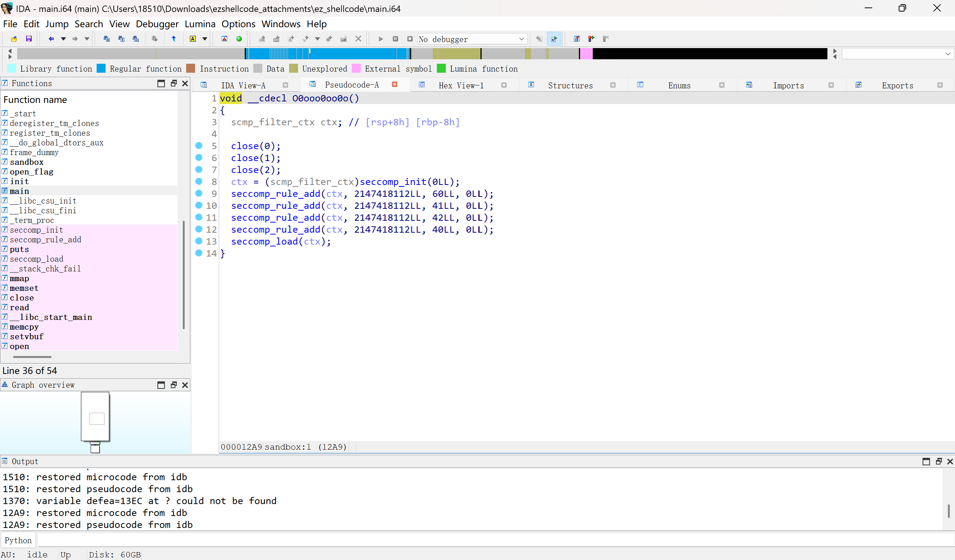Click the grey X delete breakpoint icon
This screenshot has width=955, height=560.
click(358, 39)
